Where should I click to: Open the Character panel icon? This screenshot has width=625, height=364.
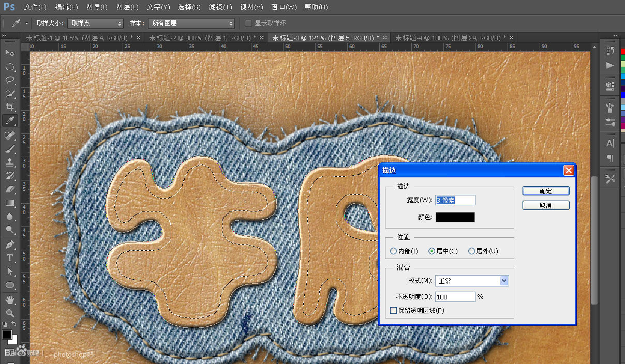(610, 143)
